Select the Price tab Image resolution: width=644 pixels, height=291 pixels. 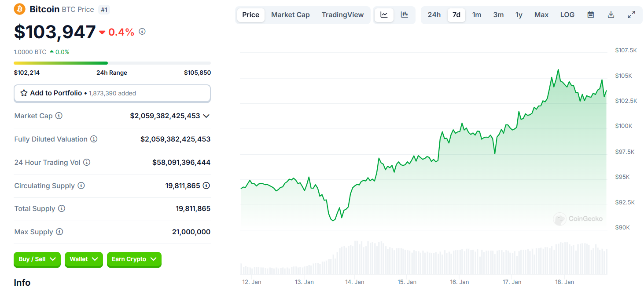pyautogui.click(x=251, y=15)
